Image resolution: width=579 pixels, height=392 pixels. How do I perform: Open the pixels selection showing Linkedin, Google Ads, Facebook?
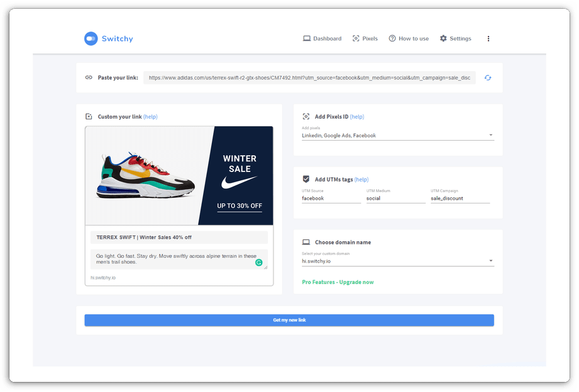click(x=398, y=136)
